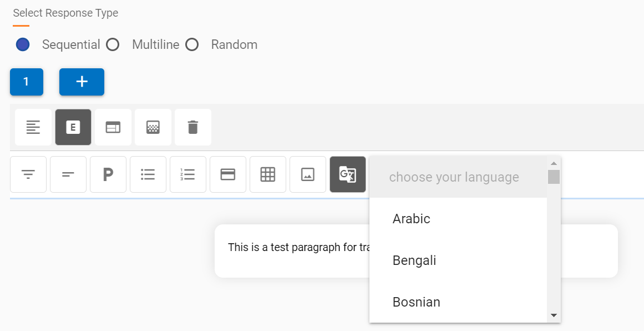Insert a table grid
The height and width of the screenshot is (331, 644).
268,174
